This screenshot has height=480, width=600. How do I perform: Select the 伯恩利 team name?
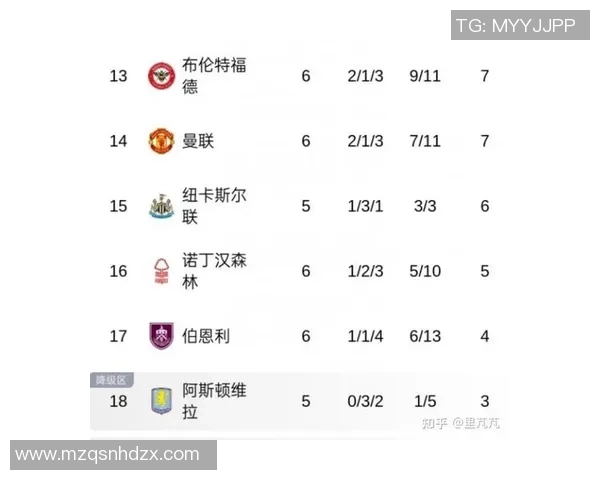206,336
